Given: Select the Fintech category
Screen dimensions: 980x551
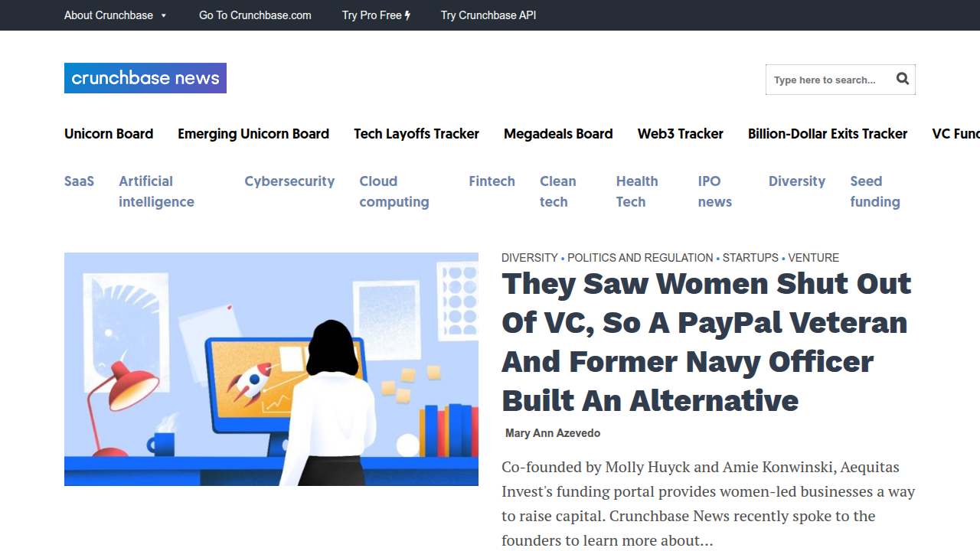Looking at the screenshot, I should pyautogui.click(x=492, y=181).
